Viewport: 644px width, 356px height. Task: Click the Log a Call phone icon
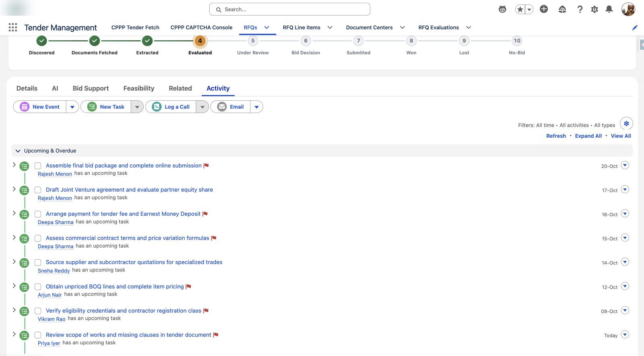157,107
